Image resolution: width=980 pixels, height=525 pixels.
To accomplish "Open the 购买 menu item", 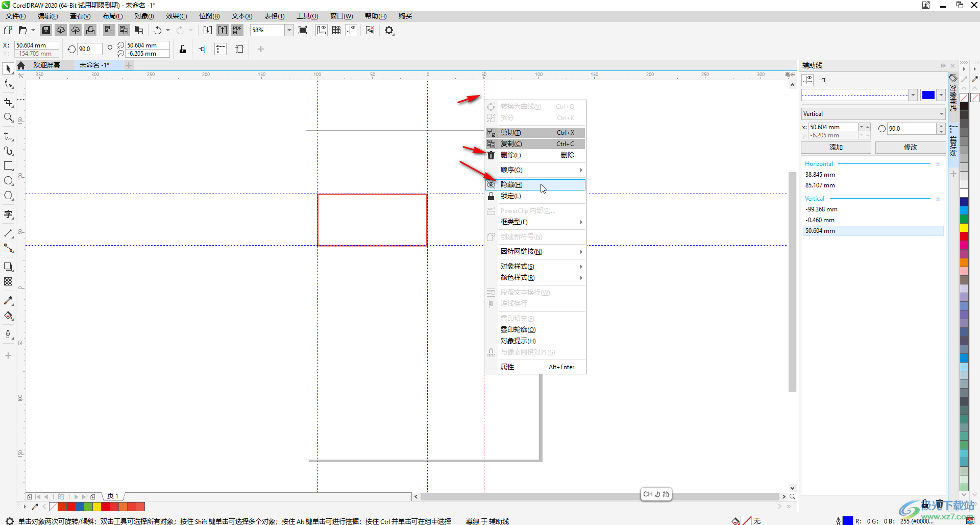I will 405,16.
